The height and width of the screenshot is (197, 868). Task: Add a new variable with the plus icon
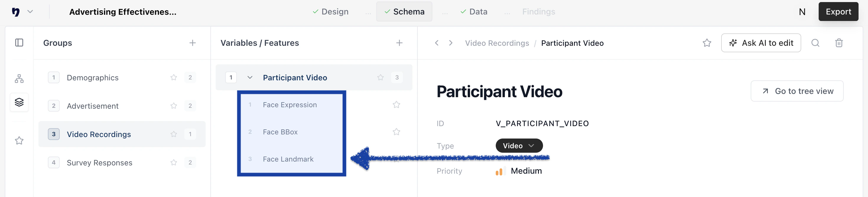(399, 43)
